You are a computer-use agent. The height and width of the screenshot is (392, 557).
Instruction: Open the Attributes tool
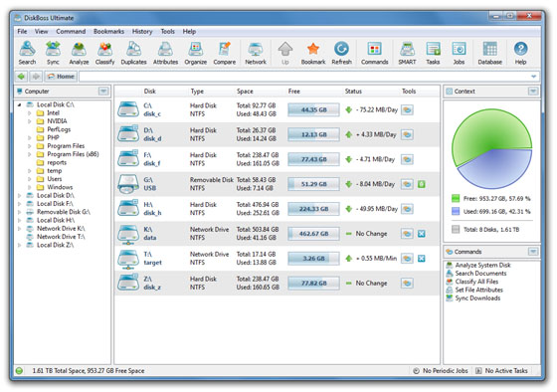[x=165, y=53]
